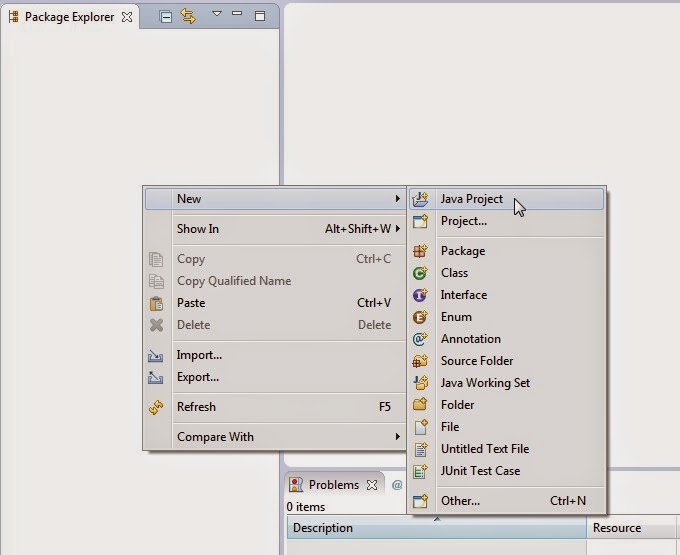Viewport: 680px width, 555px height.
Task: Click the JUnit Test Case icon
Action: 420,471
